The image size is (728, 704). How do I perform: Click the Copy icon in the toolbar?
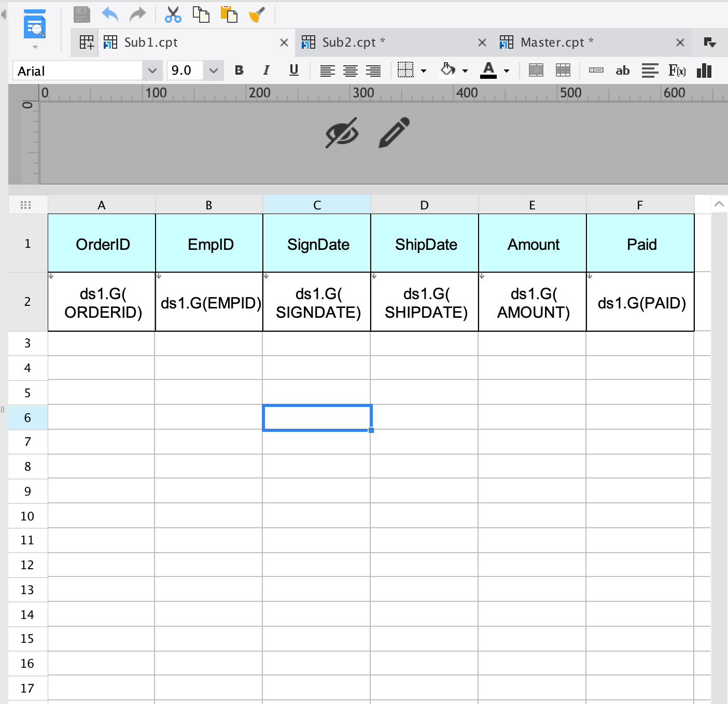point(201,14)
